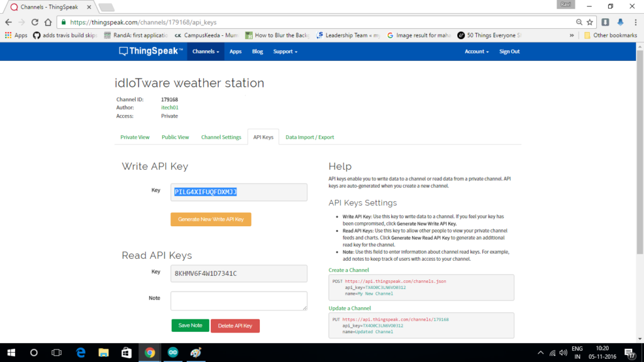Viewport: 644px width, 362px height.
Task: Open the 'How to Blur the Back' bookmark
Action: [277, 35]
